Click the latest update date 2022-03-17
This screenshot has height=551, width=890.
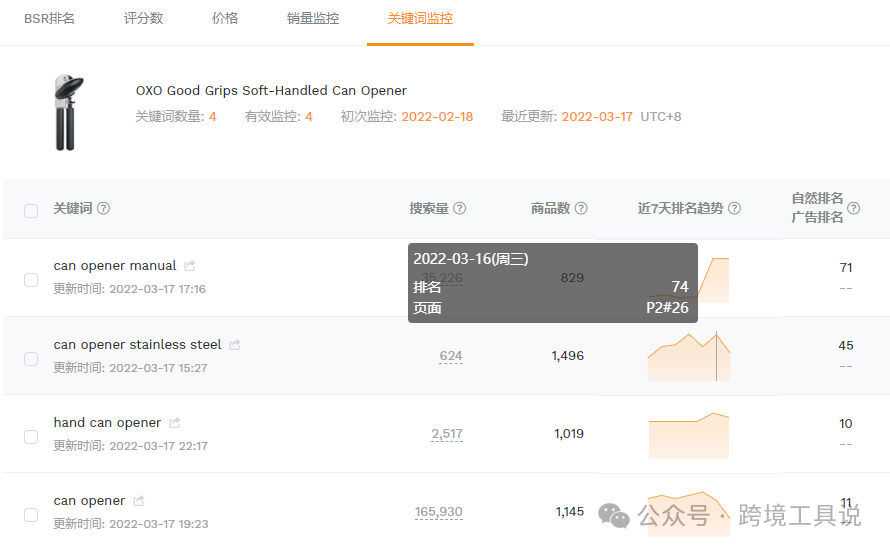tap(597, 117)
